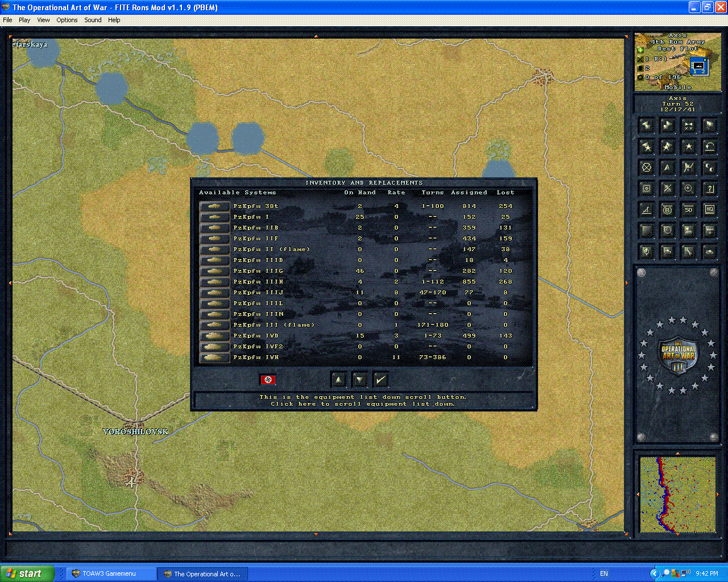Click the plain star toolbar button
This screenshot has width=728, height=582.
[688, 147]
